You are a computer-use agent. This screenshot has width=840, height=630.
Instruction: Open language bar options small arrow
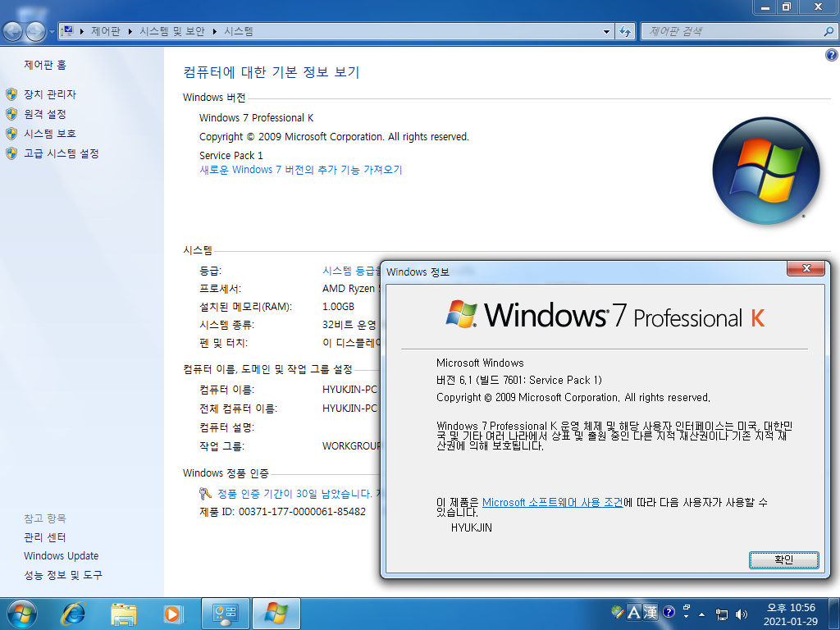pos(687,617)
